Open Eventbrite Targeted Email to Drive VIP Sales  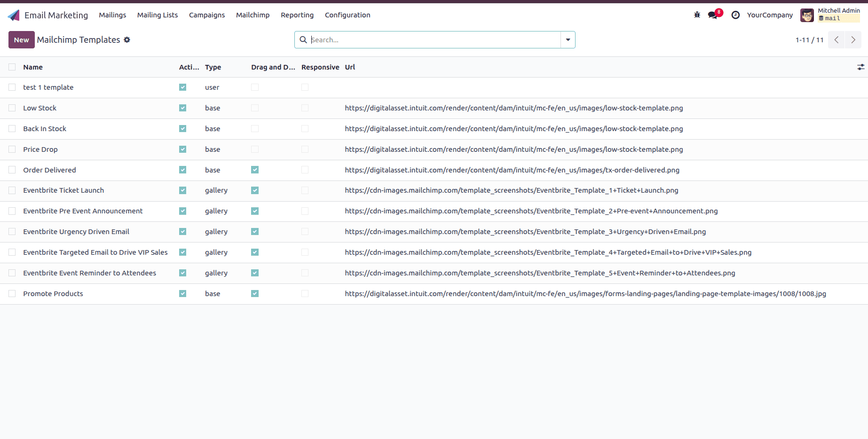[95, 252]
